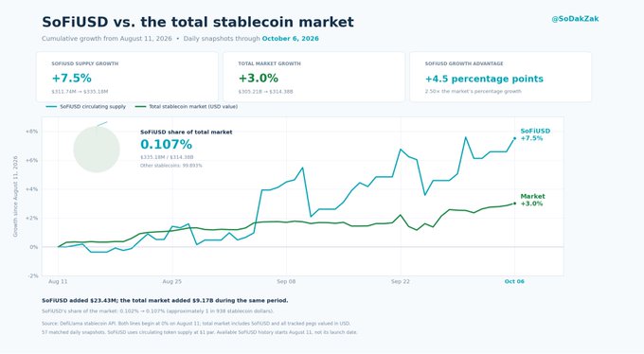The height and width of the screenshot is (354, 644).
Task: Select the Market +3.0% line label
Action: click(x=532, y=200)
